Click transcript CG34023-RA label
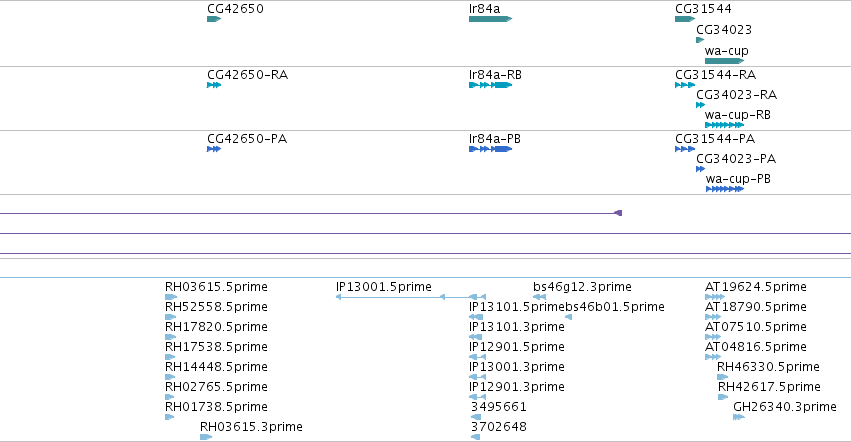This screenshot has width=851, height=442. [x=736, y=94]
